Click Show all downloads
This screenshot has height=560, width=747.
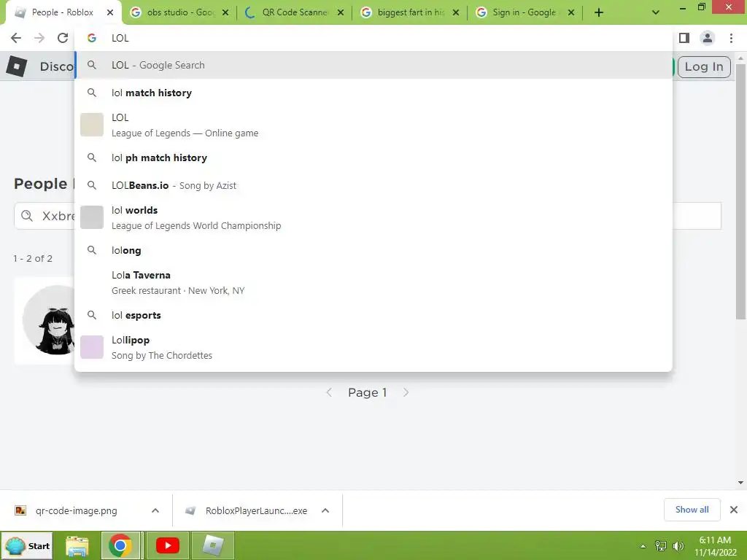(x=692, y=510)
